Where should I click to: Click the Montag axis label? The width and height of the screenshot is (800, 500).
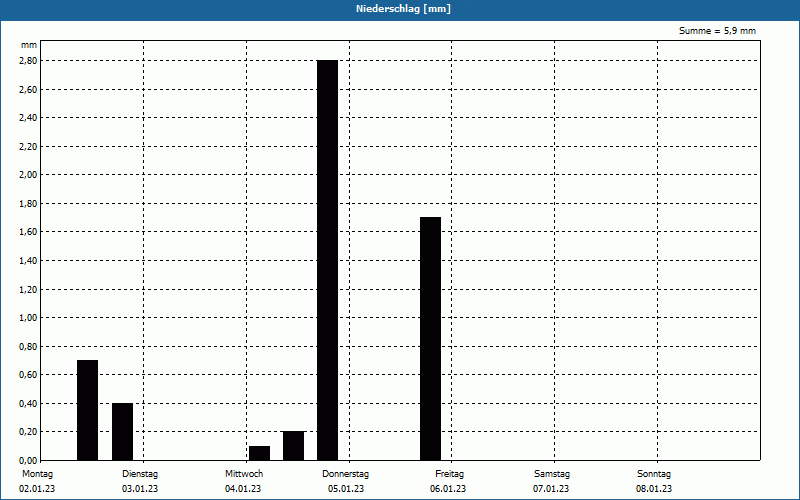pyautogui.click(x=37, y=474)
